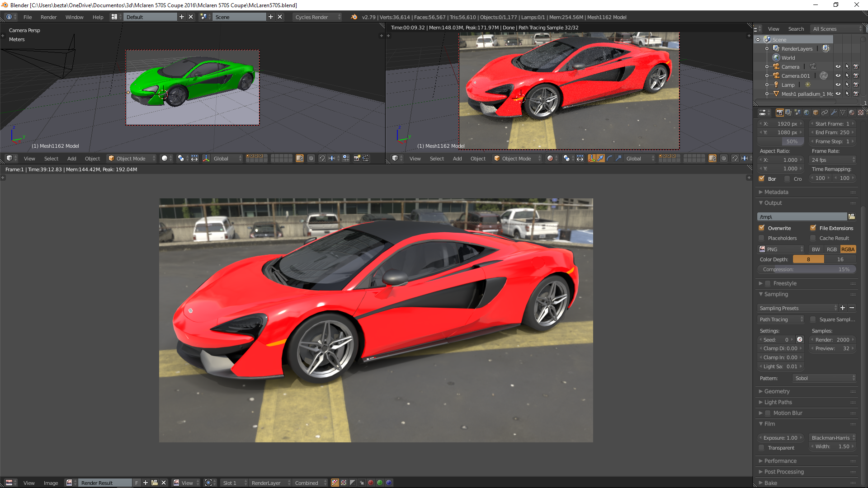Open the Render menu in top bar
Viewport: 868px width, 488px height.
click(48, 17)
